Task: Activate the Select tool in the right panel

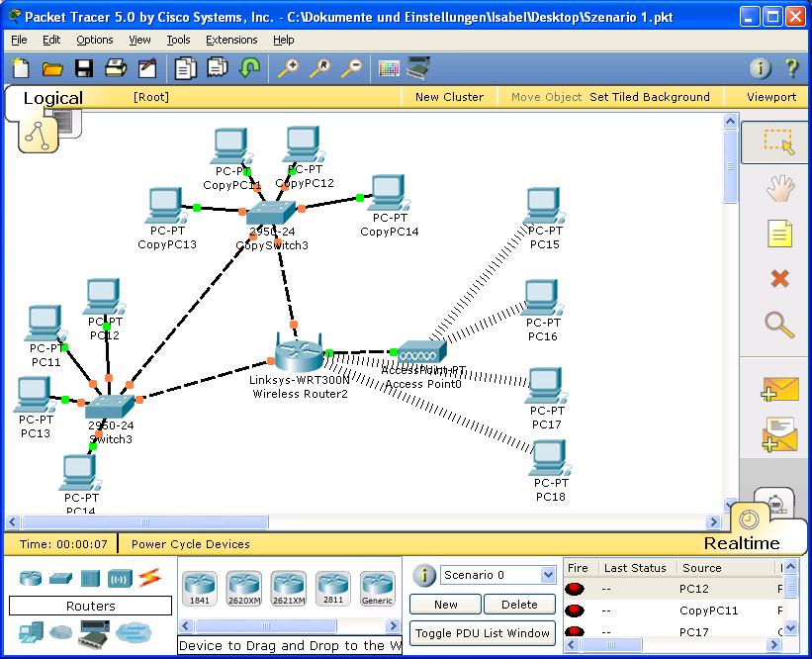Action: click(x=778, y=141)
